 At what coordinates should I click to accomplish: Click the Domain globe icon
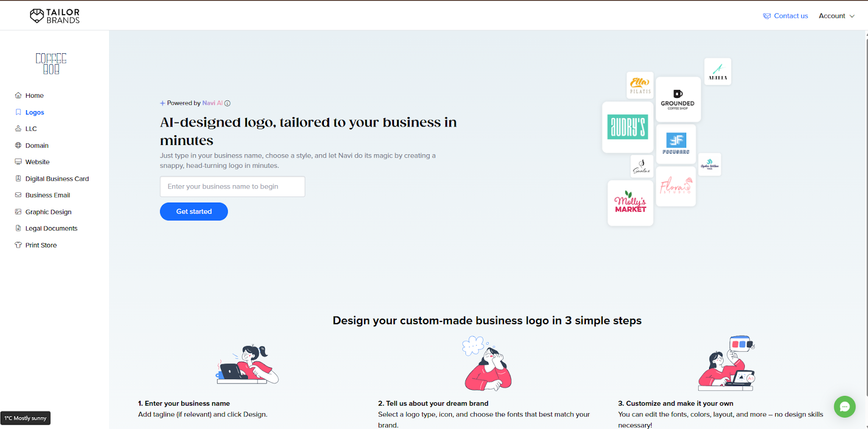click(x=18, y=146)
